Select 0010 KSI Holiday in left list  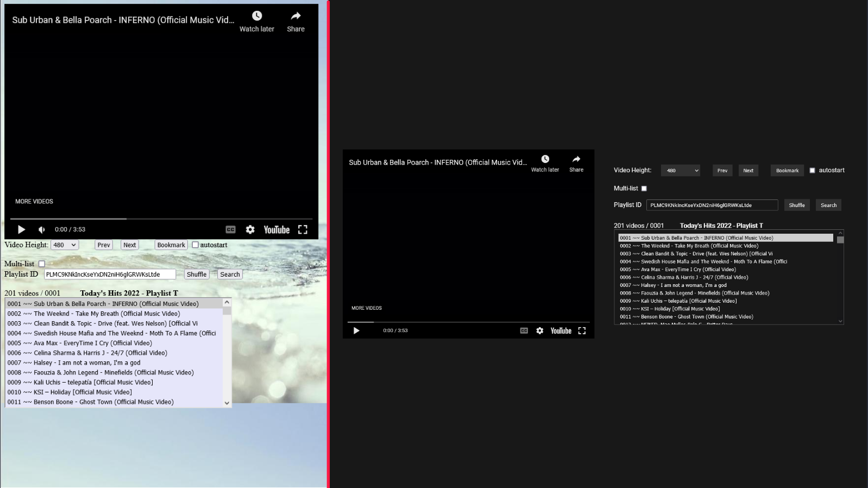click(x=114, y=392)
